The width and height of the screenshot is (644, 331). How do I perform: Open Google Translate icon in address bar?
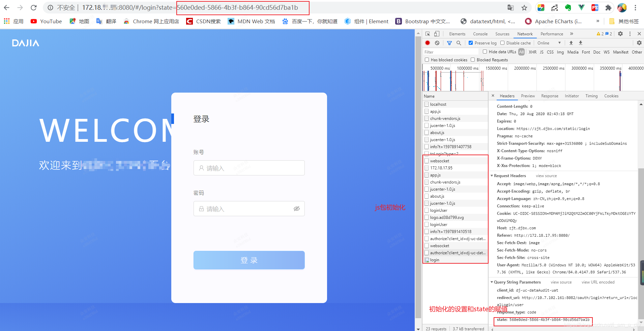(x=510, y=7)
